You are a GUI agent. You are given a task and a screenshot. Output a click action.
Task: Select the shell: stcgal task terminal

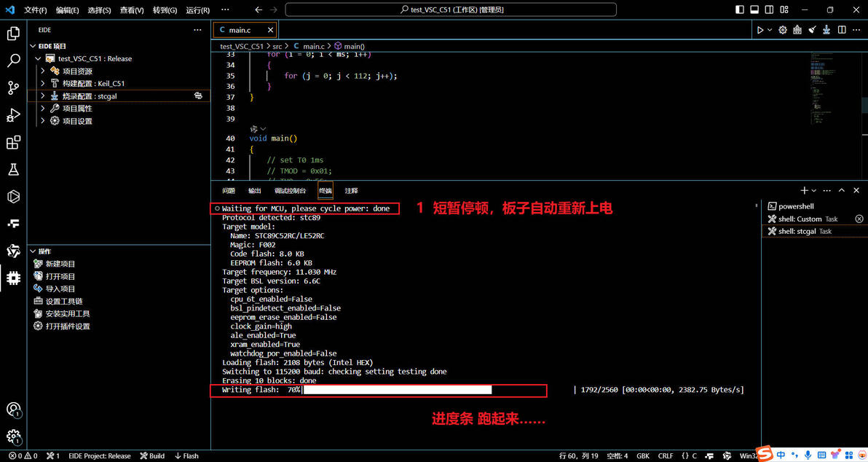tap(813, 232)
